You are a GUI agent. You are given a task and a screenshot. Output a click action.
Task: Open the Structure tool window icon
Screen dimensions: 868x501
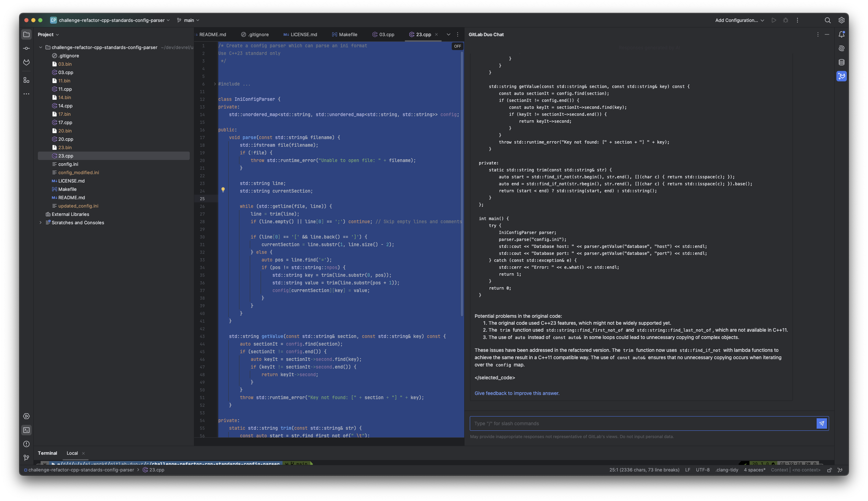pos(26,80)
